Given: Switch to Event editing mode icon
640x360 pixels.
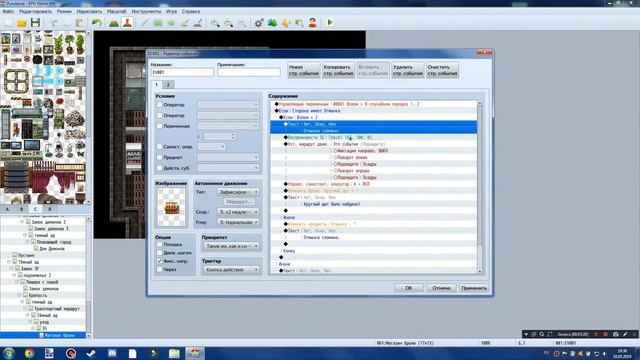Looking at the screenshot, I should point(127,22).
